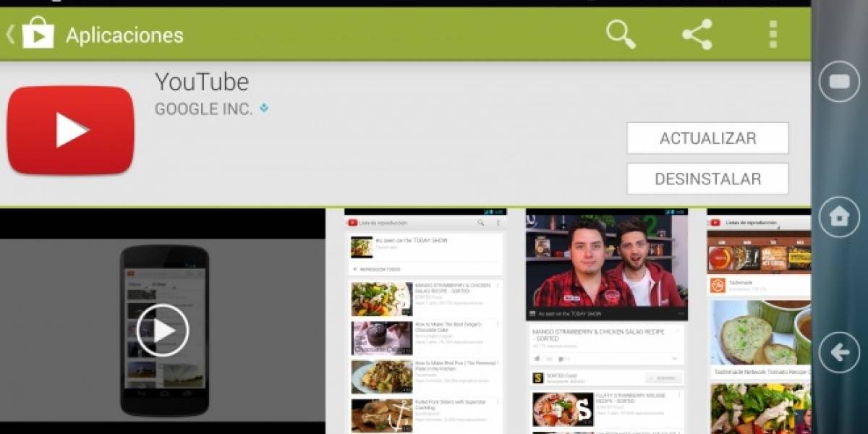The height and width of the screenshot is (434, 868).
Task: Play the YouTube promo video
Action: pos(163,331)
